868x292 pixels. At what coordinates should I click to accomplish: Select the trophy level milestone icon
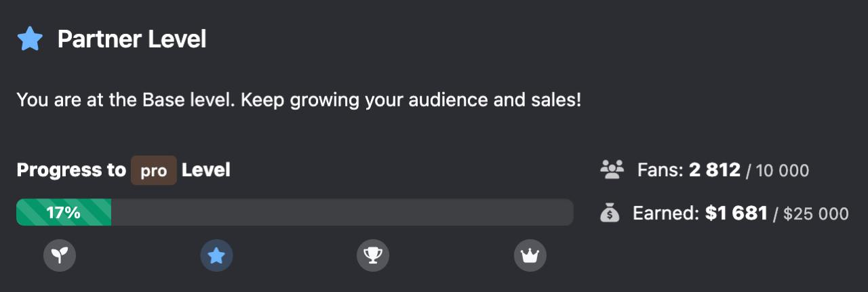(x=373, y=255)
